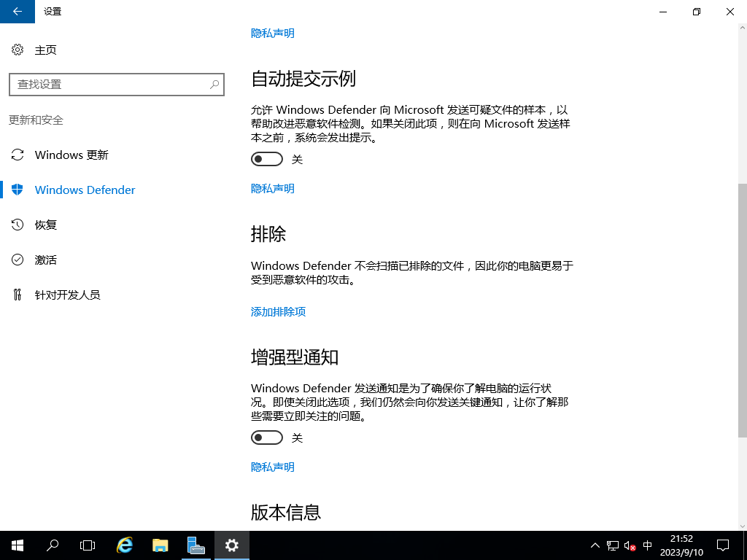Viewport: 747px width, 560px height.
Task: Open taskbar search magnifier
Action: [x=53, y=545]
